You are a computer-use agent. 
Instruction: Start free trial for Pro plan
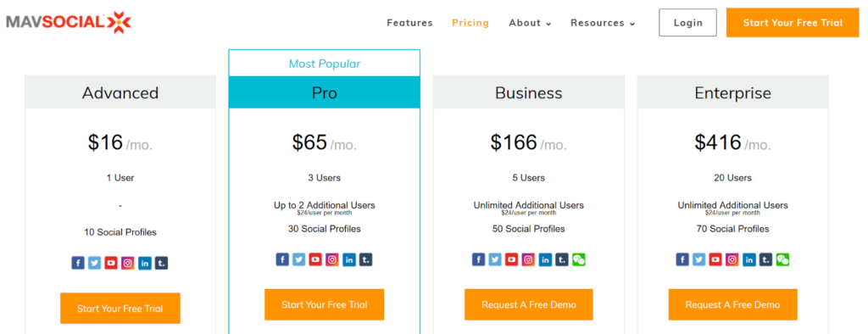[325, 304]
